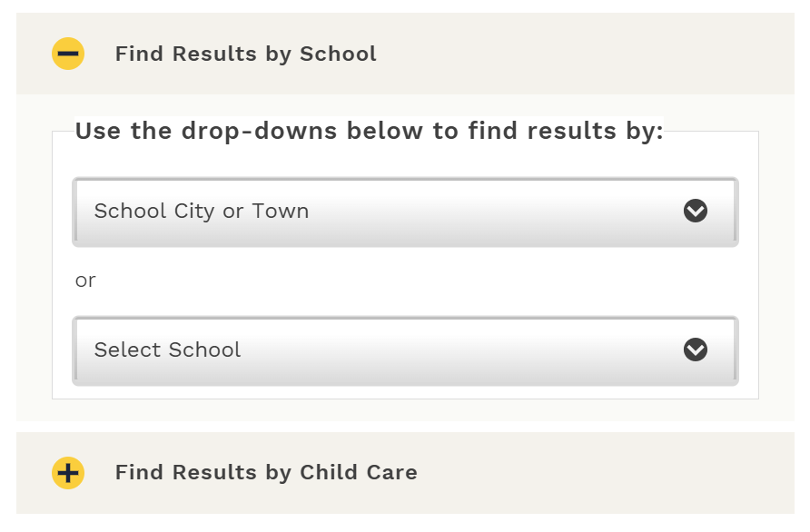810x532 pixels.
Task: Click the words "find results by:" in the legend
Action: coord(566,132)
